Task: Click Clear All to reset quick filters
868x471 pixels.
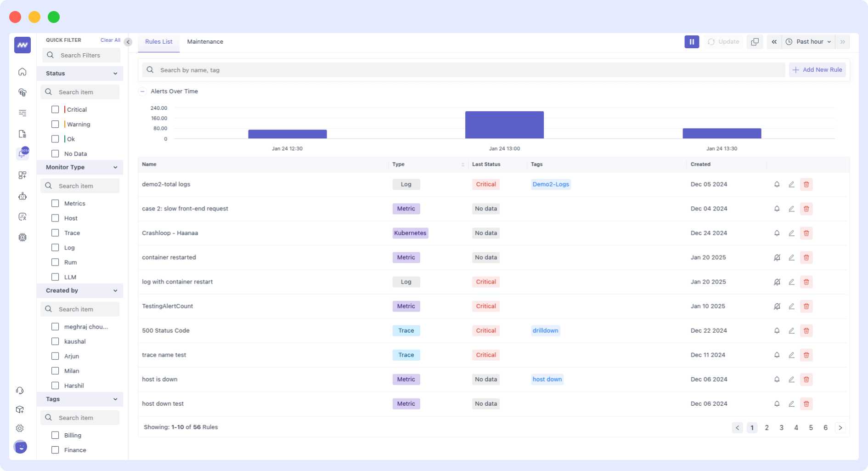Action: 110,40
